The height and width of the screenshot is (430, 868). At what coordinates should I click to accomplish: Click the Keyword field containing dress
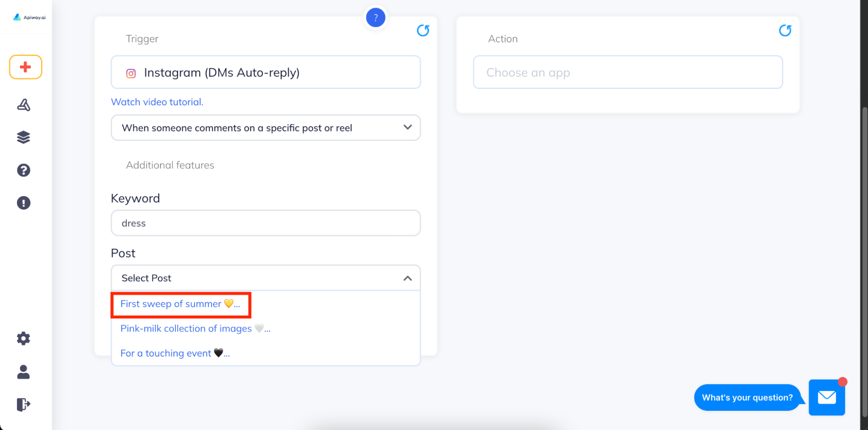pos(266,223)
